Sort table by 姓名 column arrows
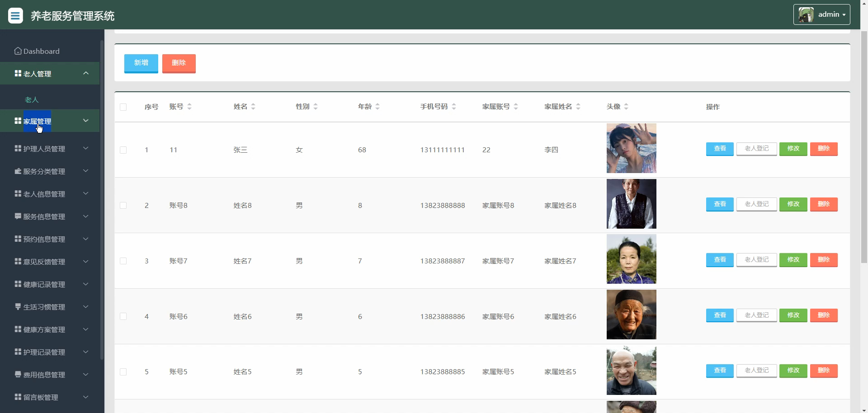868x413 pixels. [253, 107]
